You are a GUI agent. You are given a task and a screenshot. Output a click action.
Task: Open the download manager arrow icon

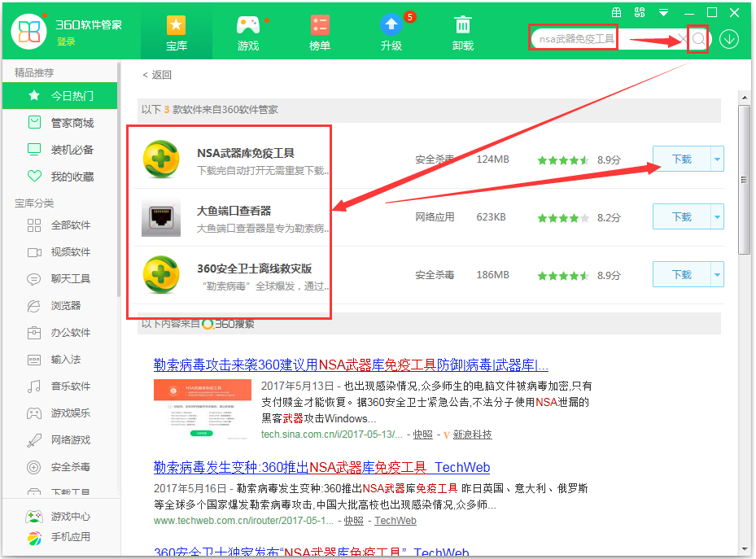click(x=729, y=38)
